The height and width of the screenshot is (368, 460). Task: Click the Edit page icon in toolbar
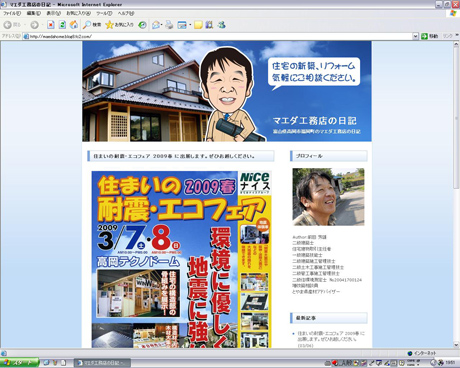[x=182, y=25]
